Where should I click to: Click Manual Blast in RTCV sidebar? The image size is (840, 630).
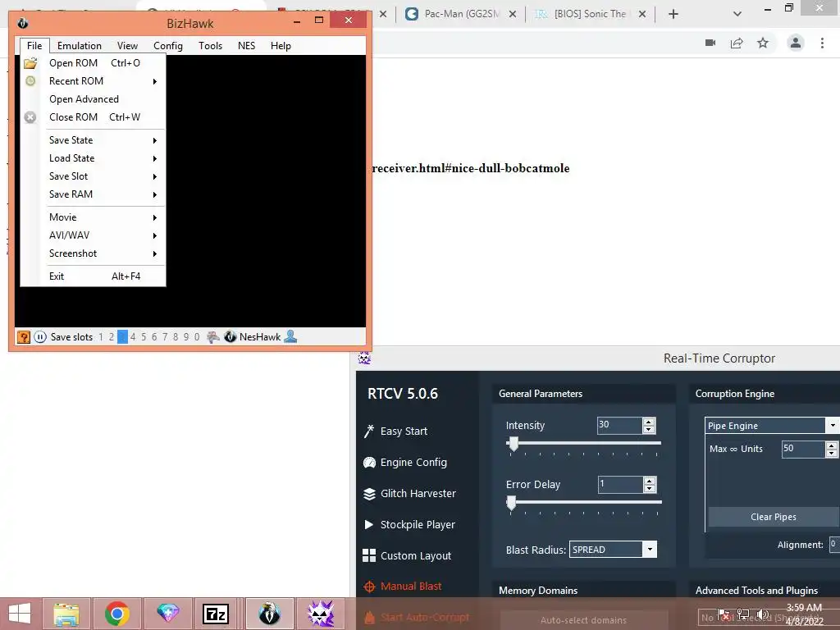click(x=402, y=586)
